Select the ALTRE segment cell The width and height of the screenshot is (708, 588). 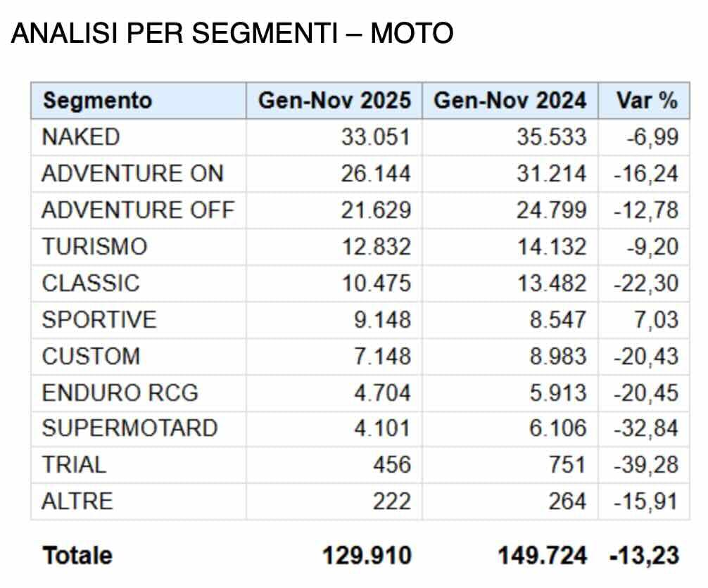coord(77,501)
